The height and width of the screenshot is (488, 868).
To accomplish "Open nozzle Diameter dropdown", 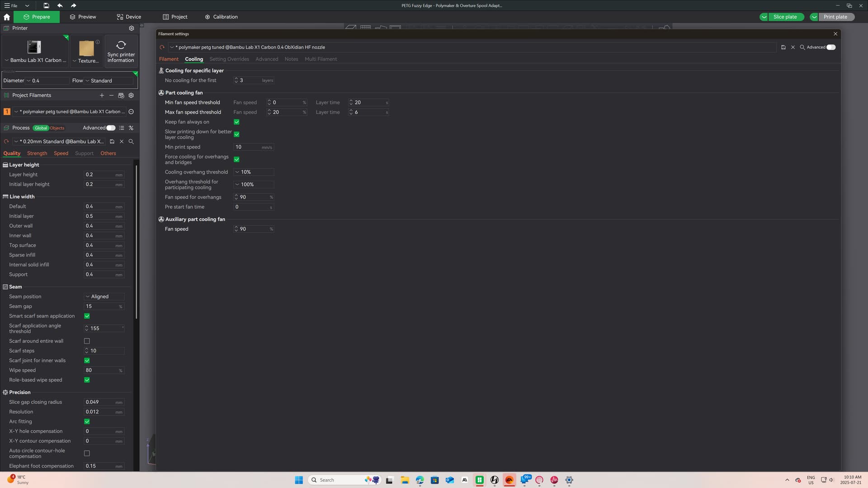I will (47, 80).
